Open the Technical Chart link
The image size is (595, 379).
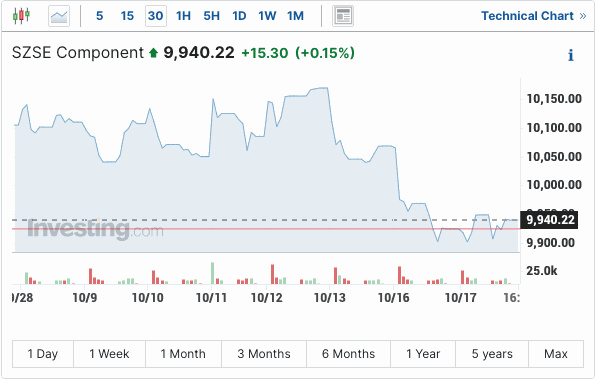click(534, 16)
